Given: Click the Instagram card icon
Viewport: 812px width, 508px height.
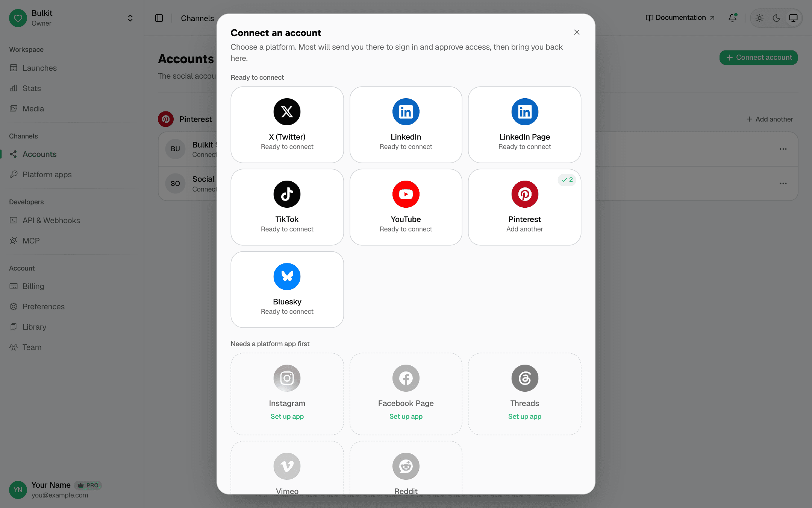Looking at the screenshot, I should pos(287,378).
